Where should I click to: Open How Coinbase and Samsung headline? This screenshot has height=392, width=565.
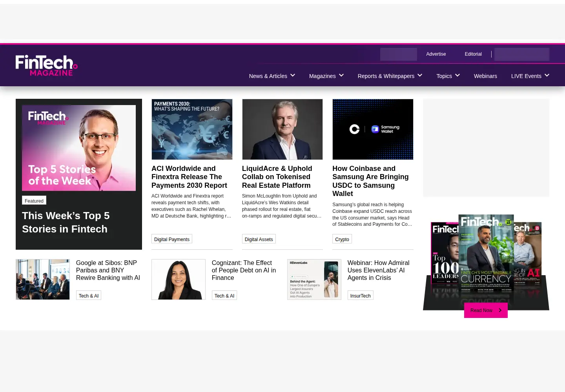(370, 181)
